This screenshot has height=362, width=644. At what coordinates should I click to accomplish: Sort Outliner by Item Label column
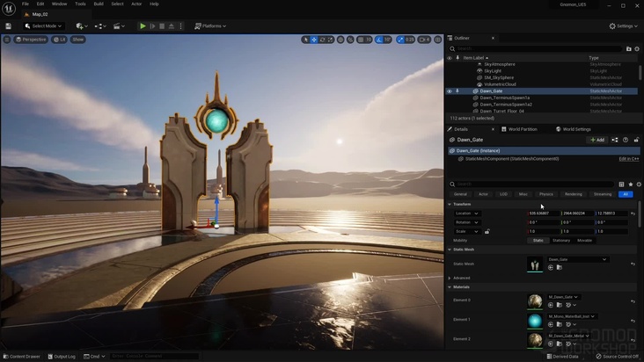475,58
